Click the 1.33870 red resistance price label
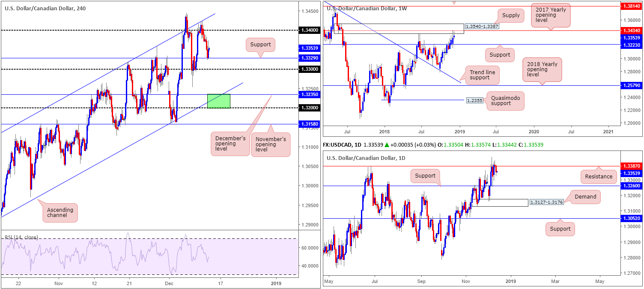 [x=632, y=166]
